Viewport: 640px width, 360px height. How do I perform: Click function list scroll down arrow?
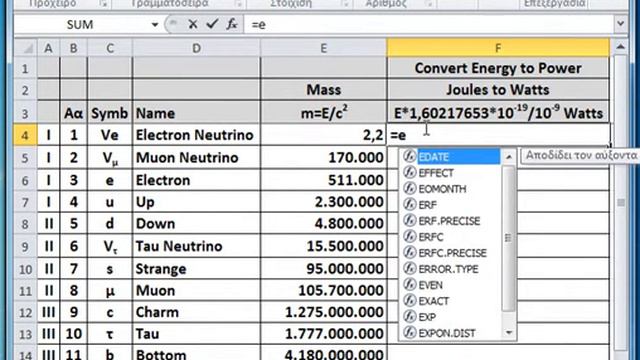509,333
